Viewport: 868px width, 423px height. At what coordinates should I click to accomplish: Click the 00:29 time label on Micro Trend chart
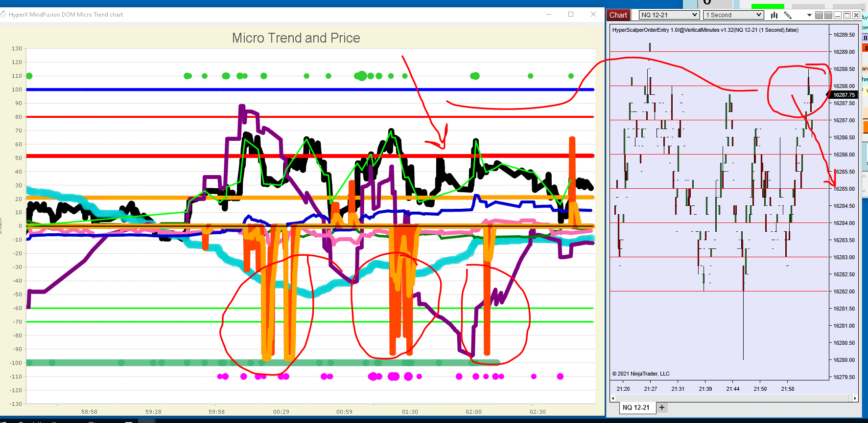coord(281,412)
